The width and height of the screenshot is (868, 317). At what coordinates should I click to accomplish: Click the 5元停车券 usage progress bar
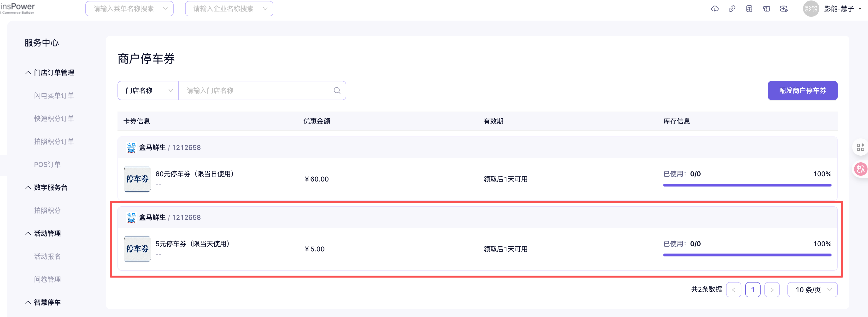coord(747,255)
